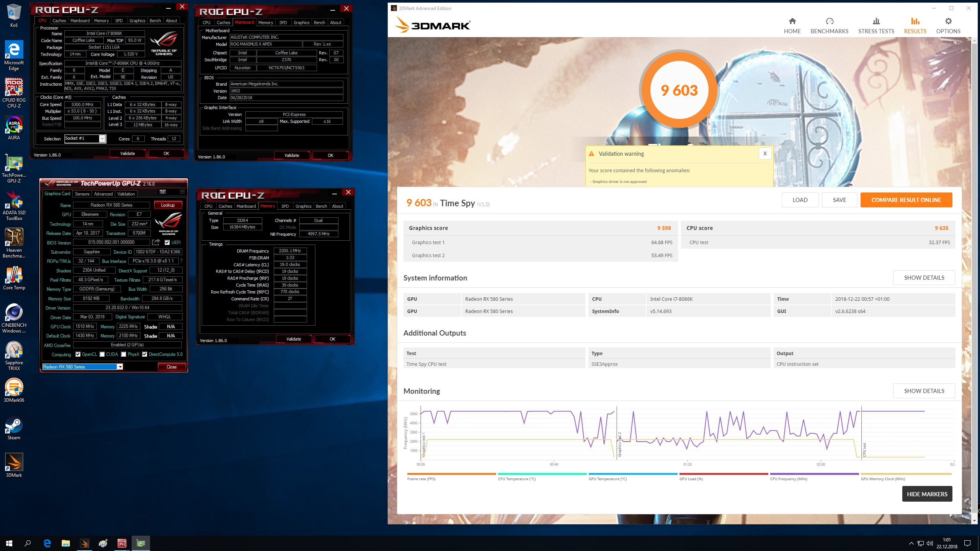980x551 pixels.
Task: Expand hidden system tray icons chevron
Action: click(x=911, y=543)
